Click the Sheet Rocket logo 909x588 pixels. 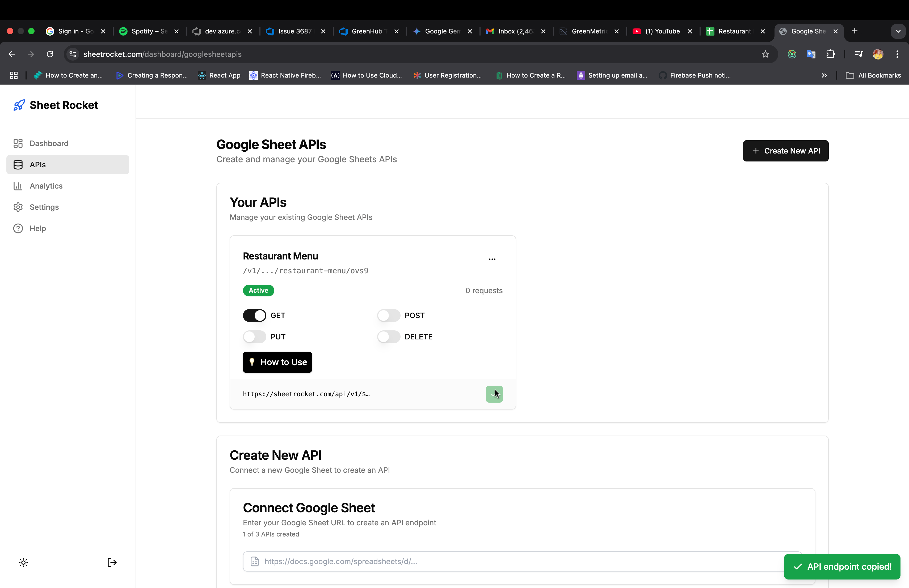coord(56,105)
